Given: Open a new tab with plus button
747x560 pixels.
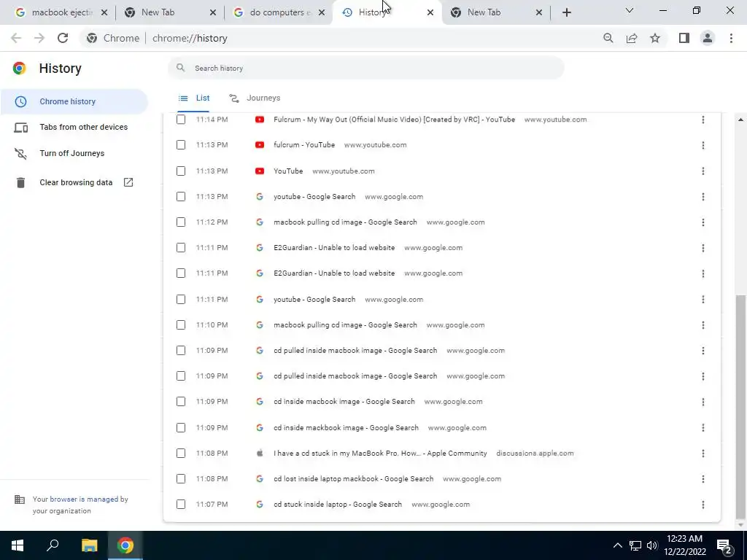Looking at the screenshot, I should click(566, 12).
